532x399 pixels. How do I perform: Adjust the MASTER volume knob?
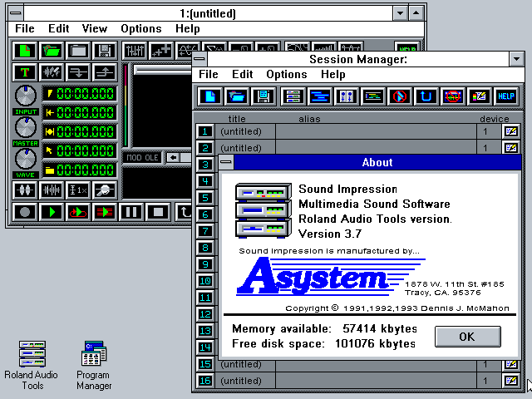[x=26, y=127]
